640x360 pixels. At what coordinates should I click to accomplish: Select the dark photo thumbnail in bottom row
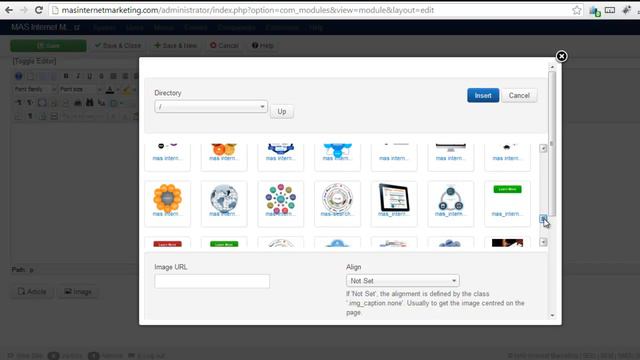point(507,243)
